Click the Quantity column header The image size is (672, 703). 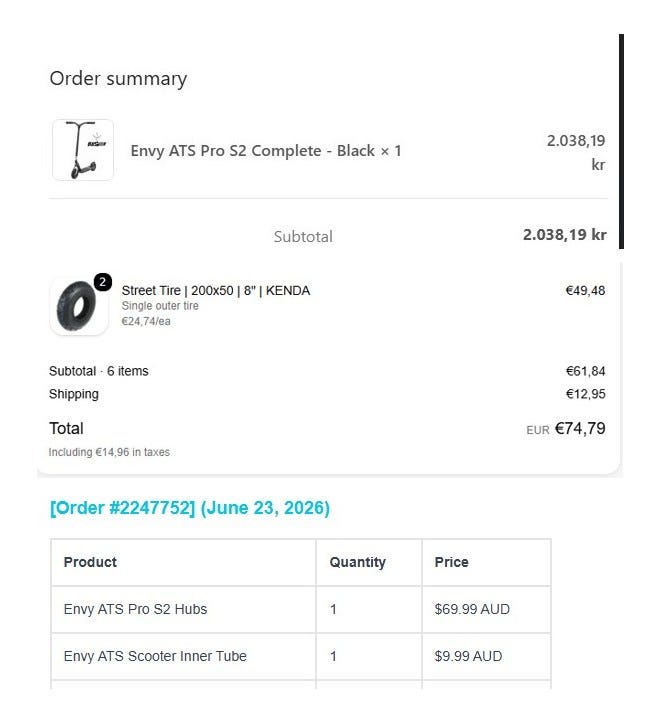pyautogui.click(x=357, y=562)
